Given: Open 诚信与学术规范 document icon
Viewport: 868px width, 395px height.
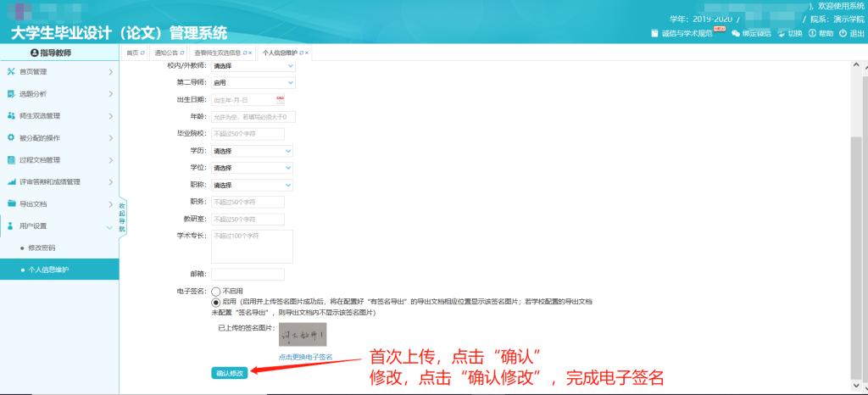Looking at the screenshot, I should pos(654,33).
